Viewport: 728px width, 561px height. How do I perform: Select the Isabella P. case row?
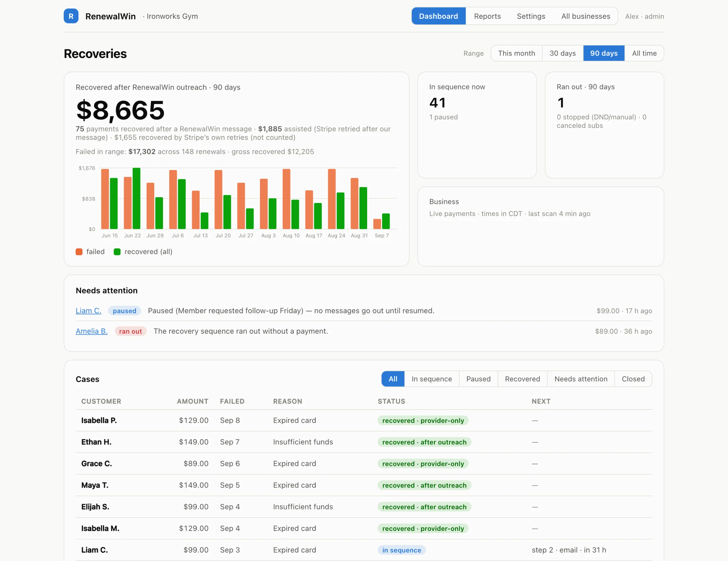tap(364, 421)
